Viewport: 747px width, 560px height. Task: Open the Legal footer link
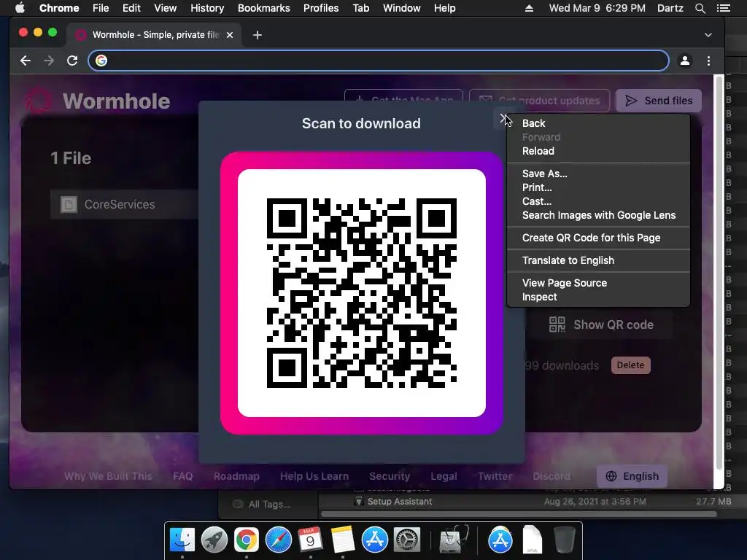click(444, 476)
